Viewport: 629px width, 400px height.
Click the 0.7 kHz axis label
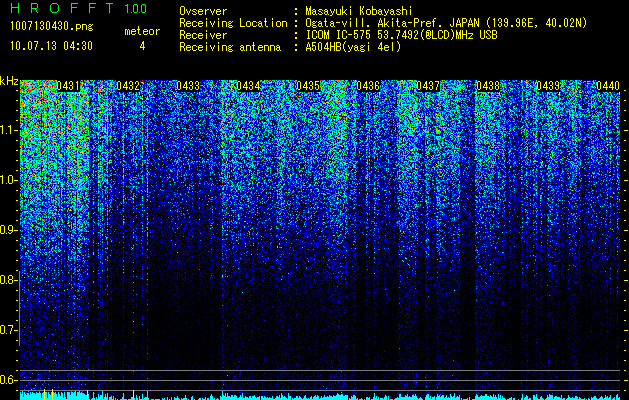point(8,330)
